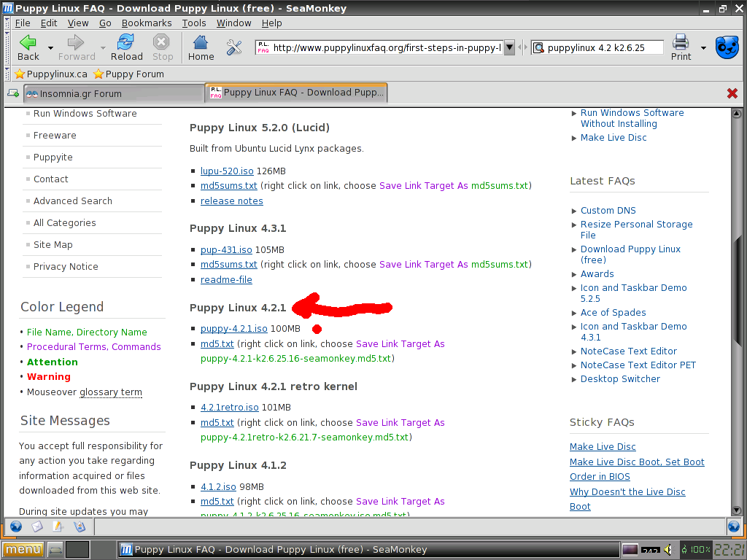
Task: Click the volume speaker tray icon
Action: (x=669, y=550)
